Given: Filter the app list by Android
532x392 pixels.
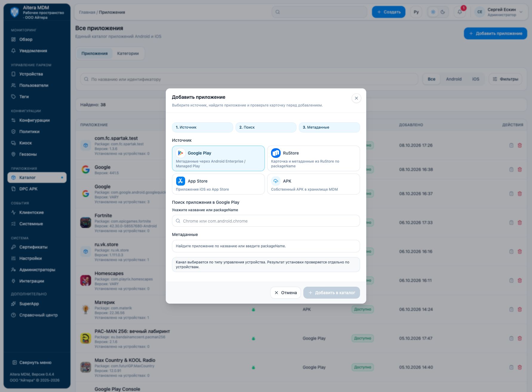Looking at the screenshot, I should click(x=453, y=79).
